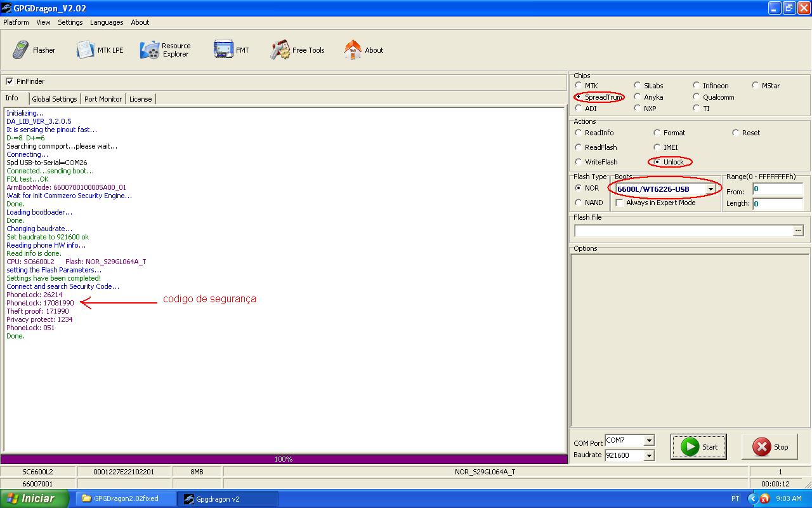Open the Baudrate 921600 dropdown
The image size is (812, 508).
point(648,455)
